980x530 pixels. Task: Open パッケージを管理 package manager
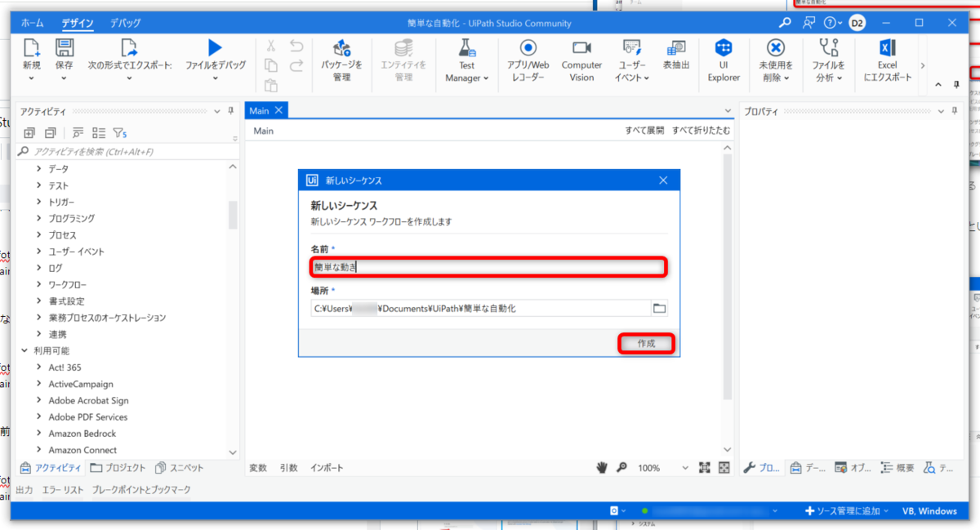tap(341, 47)
